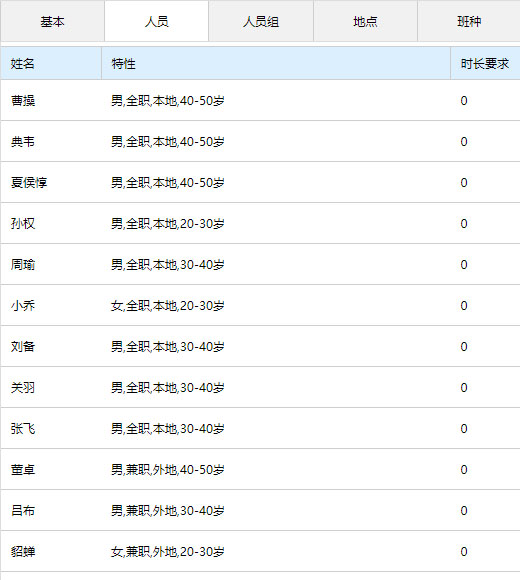Click the 特性 column header
520x580 pixels.
point(276,63)
